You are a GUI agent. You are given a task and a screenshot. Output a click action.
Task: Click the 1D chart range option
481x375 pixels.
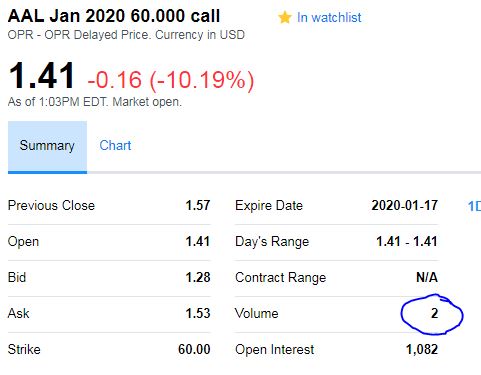[474, 206]
